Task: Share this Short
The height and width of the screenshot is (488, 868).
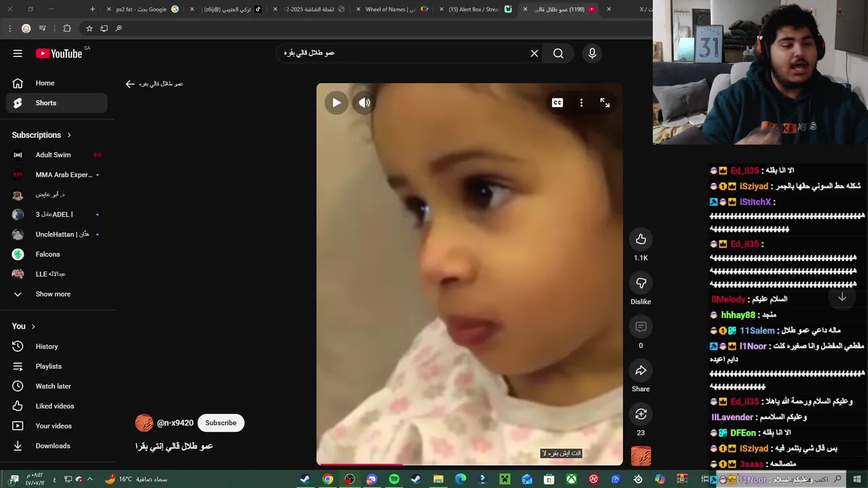Action: [641, 370]
